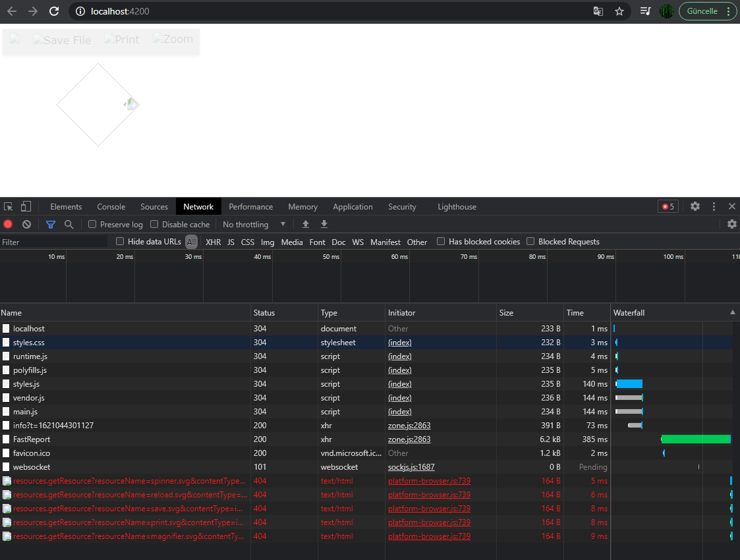Check Has blocked cookies
The width and height of the screenshot is (740, 560).
pyautogui.click(x=441, y=242)
